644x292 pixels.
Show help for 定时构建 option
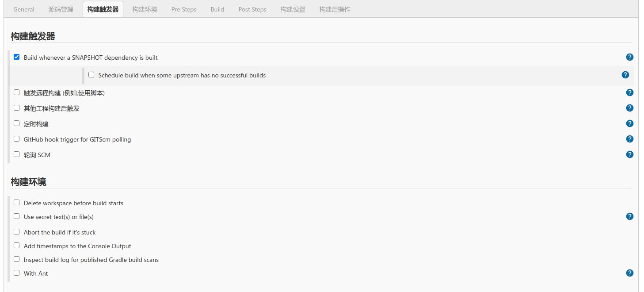(x=630, y=123)
